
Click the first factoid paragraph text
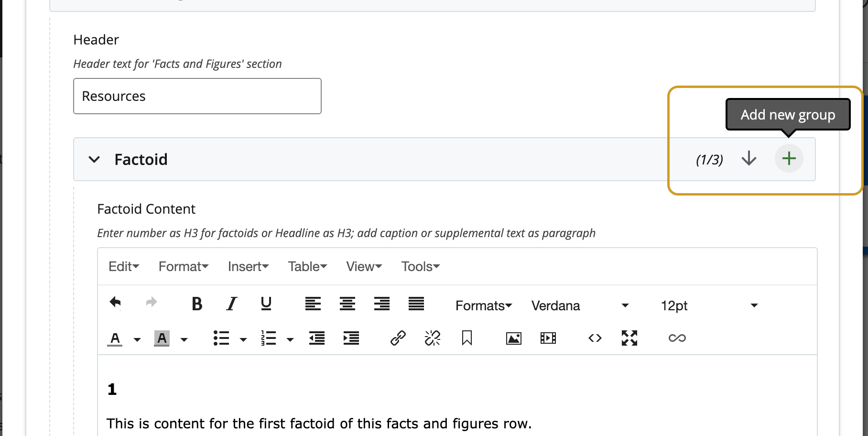pos(319,424)
